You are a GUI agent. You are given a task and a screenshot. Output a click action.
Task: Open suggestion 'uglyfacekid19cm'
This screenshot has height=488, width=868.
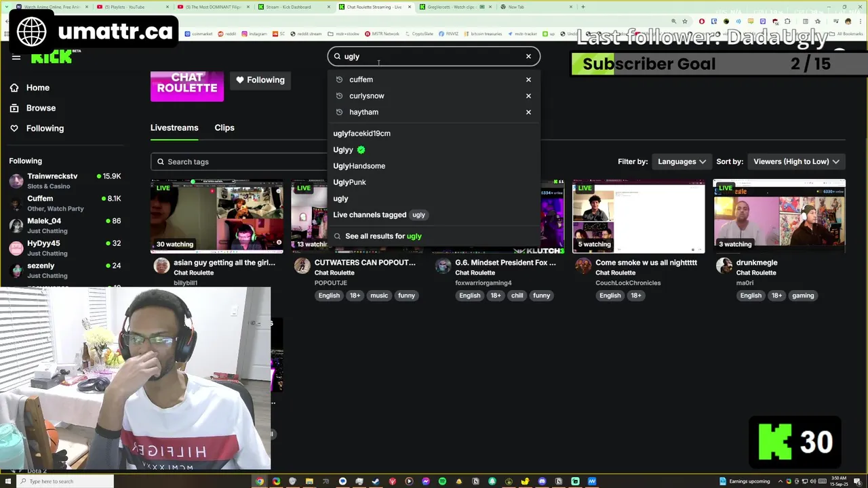click(x=361, y=134)
